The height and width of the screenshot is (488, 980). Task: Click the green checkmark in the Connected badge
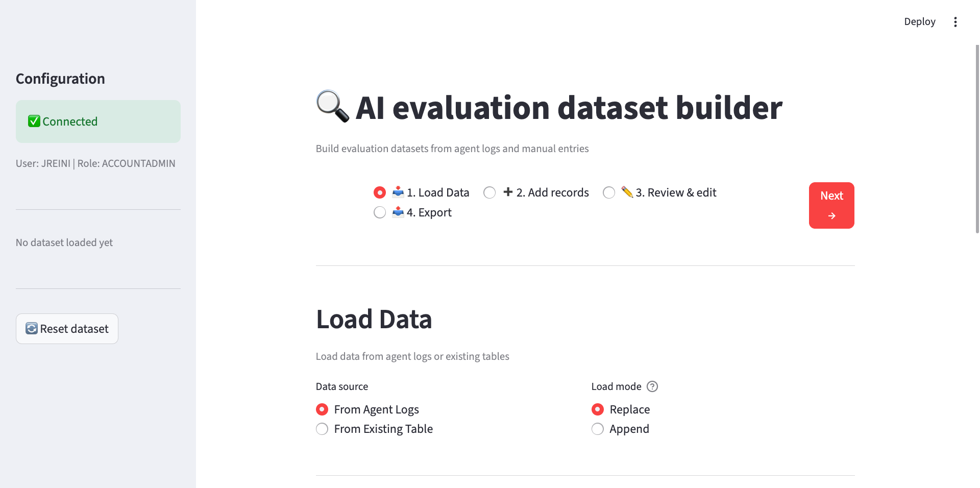click(34, 121)
